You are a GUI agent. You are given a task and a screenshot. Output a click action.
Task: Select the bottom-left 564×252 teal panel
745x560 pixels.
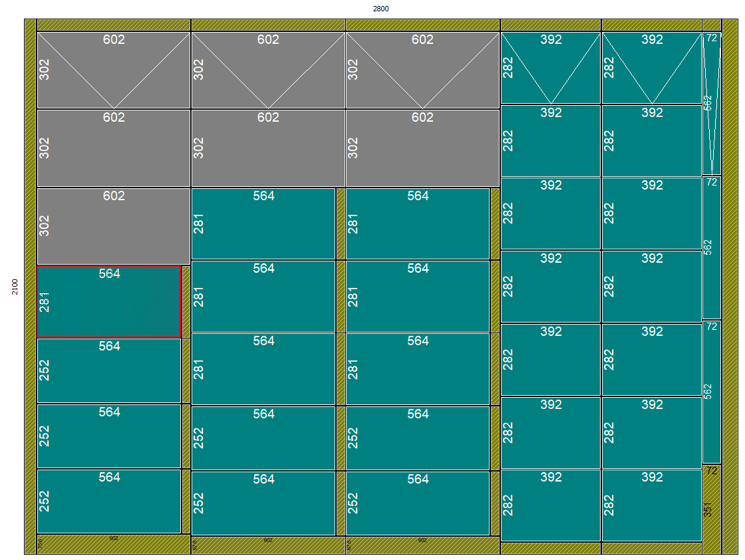108,501
